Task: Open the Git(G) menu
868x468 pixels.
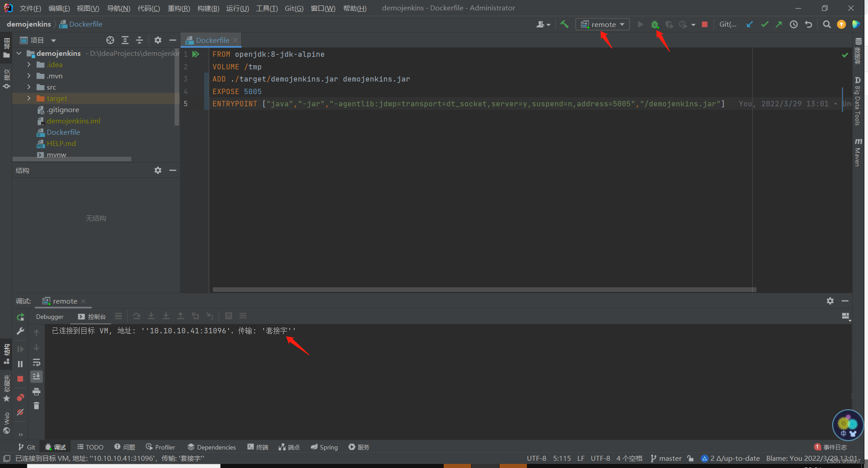Action: (x=294, y=8)
